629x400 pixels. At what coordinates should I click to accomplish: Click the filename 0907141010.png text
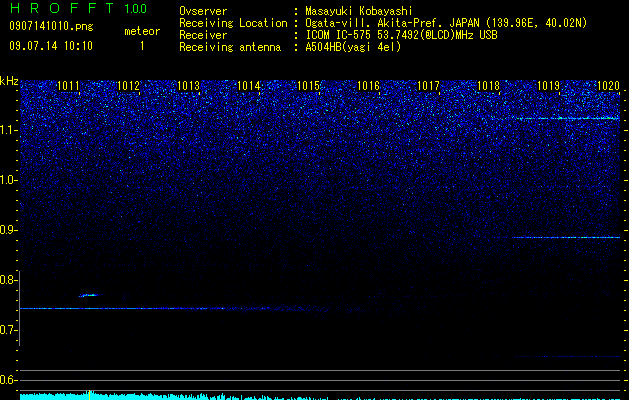(51, 27)
